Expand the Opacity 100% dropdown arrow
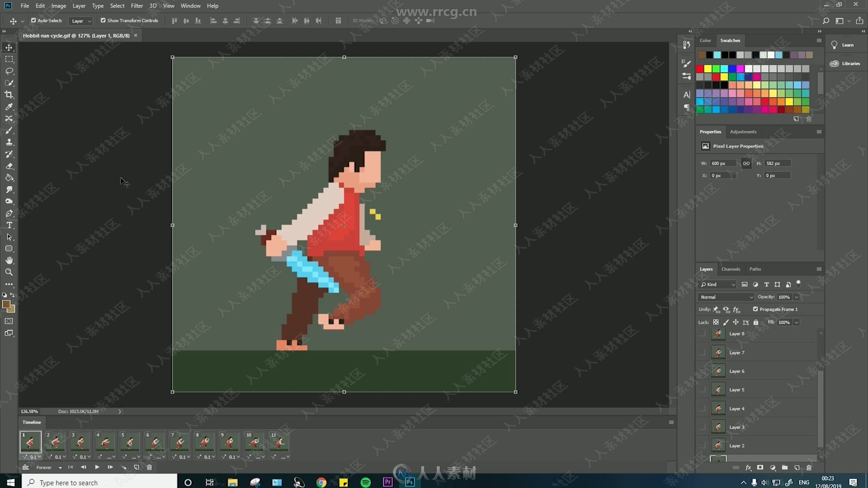The image size is (868, 488). 797,297
